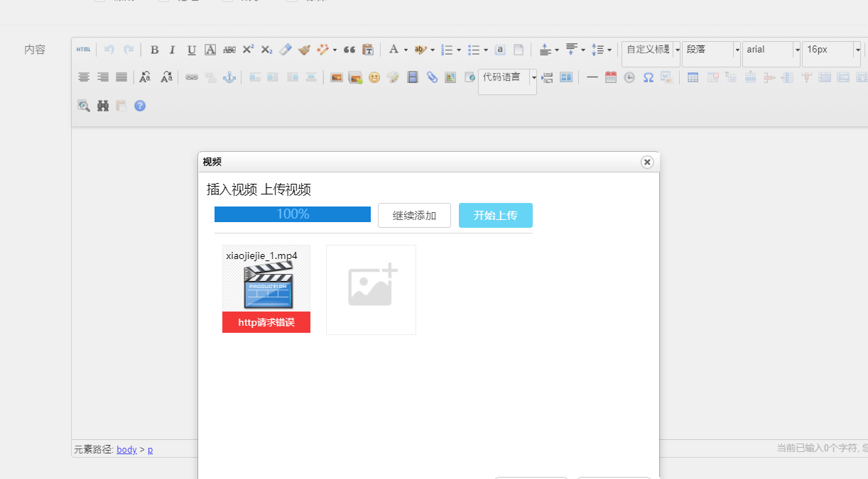Insert an anchor
The height and width of the screenshot is (479, 868).
point(229,77)
